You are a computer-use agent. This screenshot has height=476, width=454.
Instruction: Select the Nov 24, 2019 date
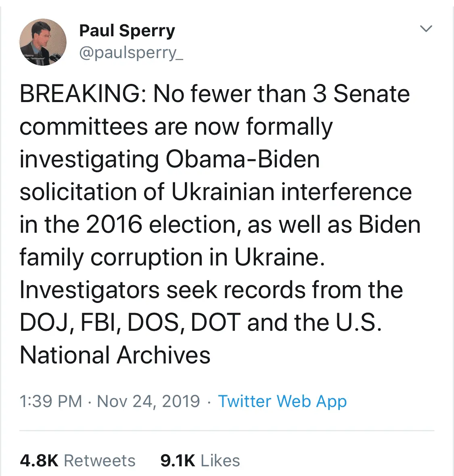point(149,401)
